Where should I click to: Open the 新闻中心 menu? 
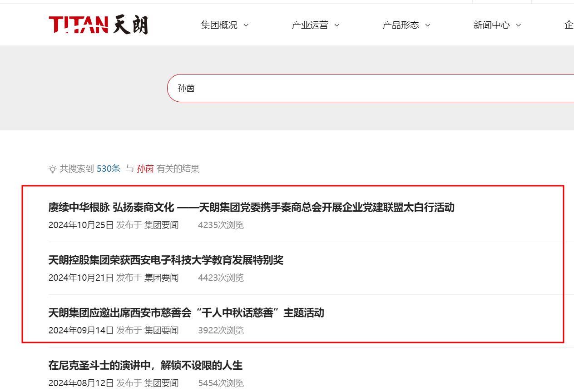[491, 25]
